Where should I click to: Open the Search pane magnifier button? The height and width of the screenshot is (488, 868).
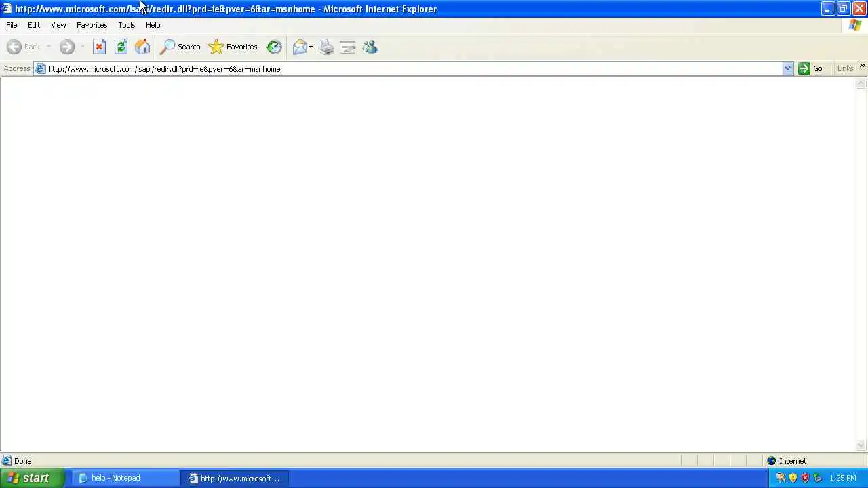pos(180,47)
